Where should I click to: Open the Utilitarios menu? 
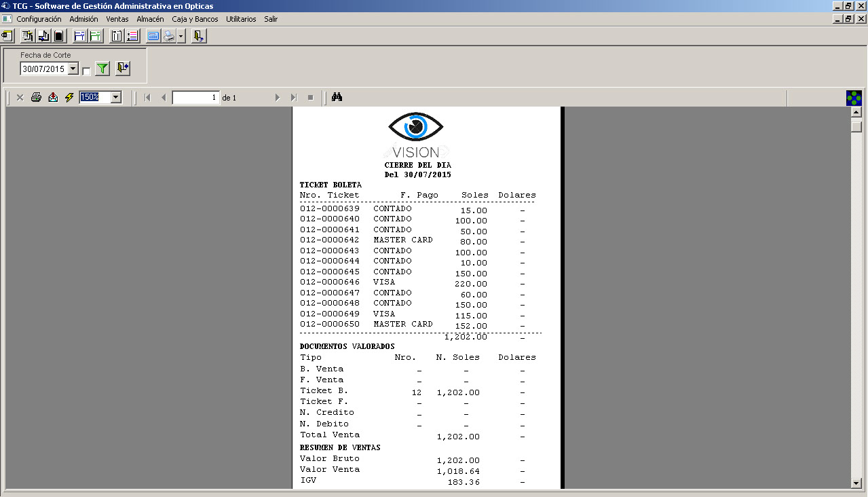(241, 19)
